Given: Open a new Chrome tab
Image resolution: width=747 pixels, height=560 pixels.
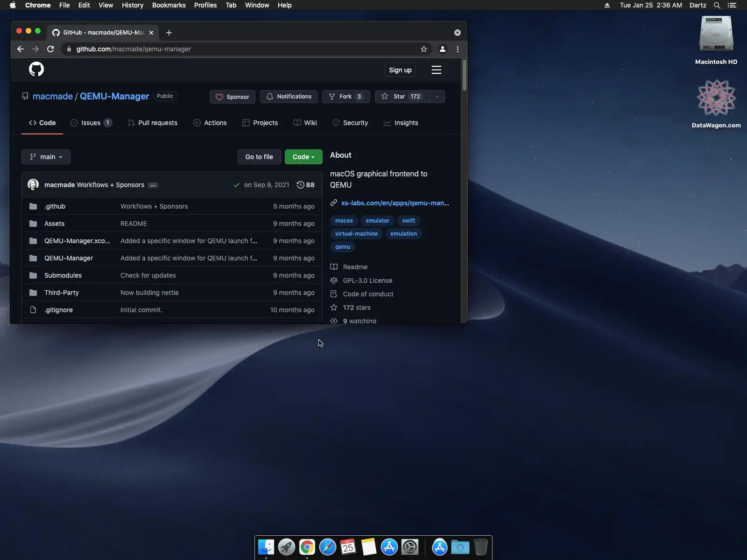Looking at the screenshot, I should tap(169, 33).
